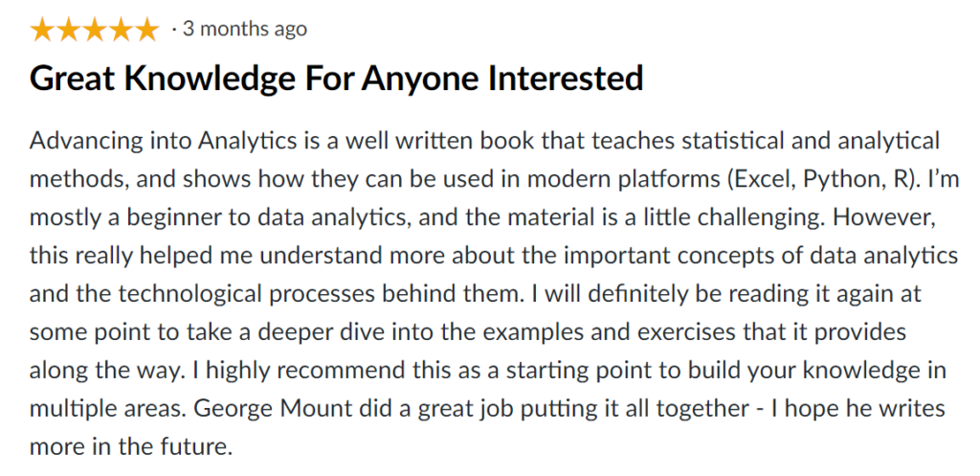980x476 pixels.
Task: Click the fourth gold star icon
Action: [120, 30]
